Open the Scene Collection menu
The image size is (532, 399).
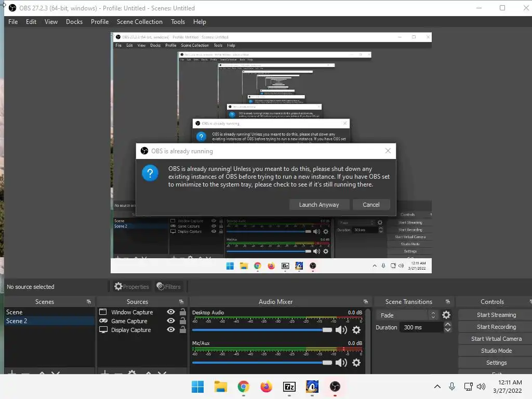pos(139,22)
